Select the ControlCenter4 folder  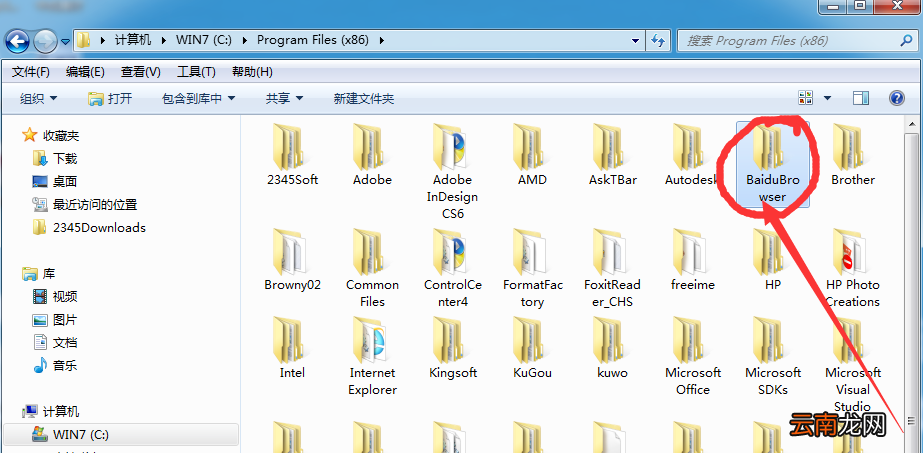click(x=452, y=269)
